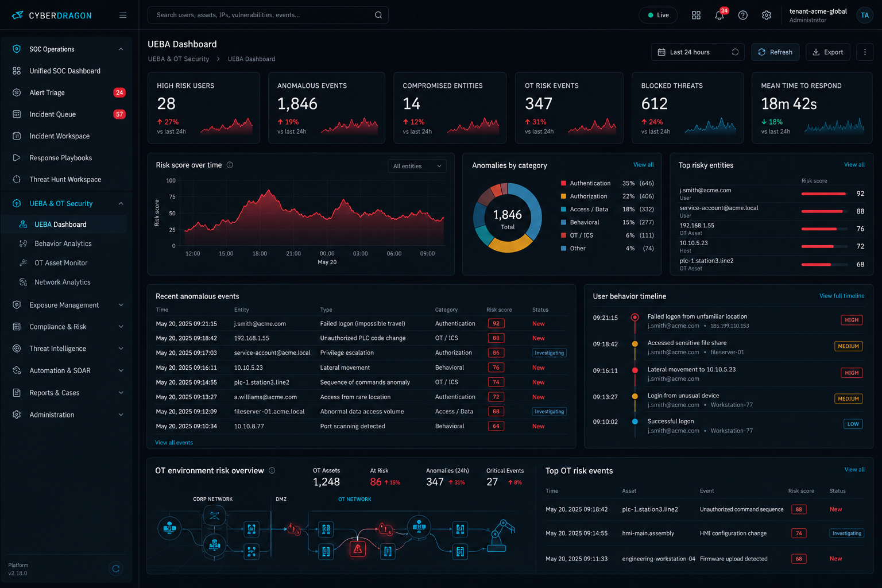This screenshot has width=882, height=588.
Task: Click the 09:21:15 timeline marker dot
Action: click(635, 317)
